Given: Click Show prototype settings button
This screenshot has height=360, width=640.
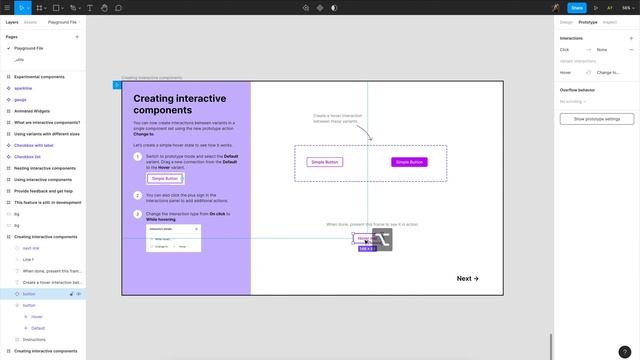Looking at the screenshot, I should [597, 119].
